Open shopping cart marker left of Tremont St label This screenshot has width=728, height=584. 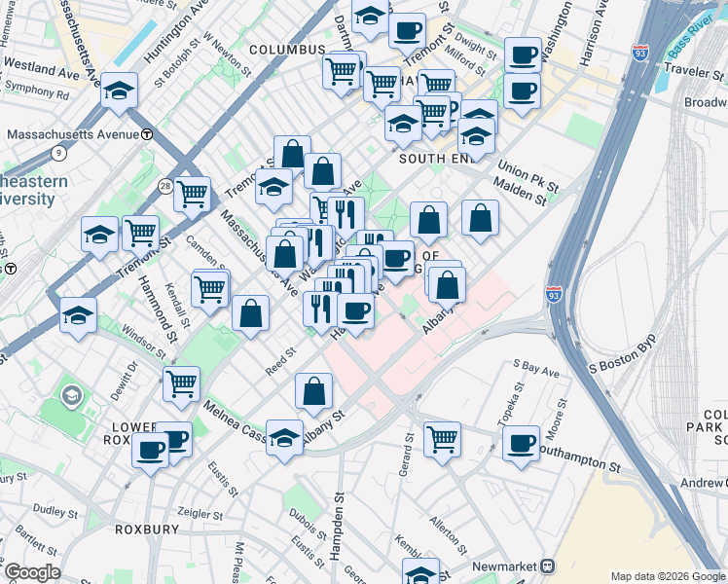click(192, 196)
